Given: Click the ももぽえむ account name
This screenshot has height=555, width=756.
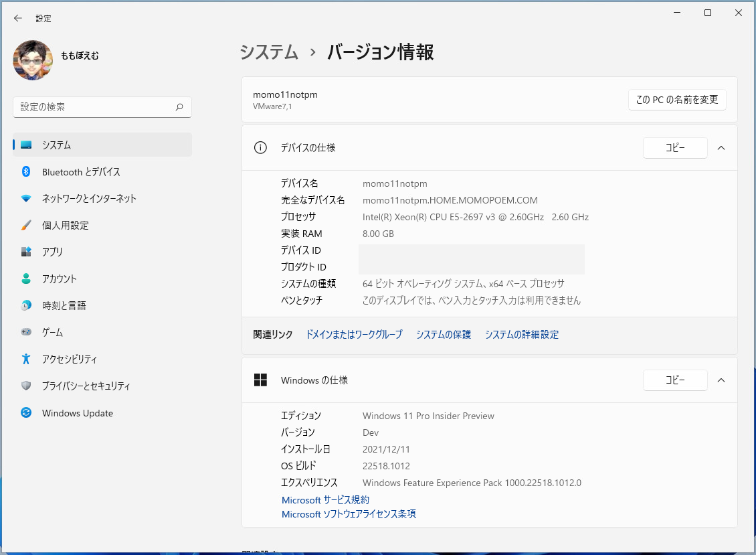Looking at the screenshot, I should click(x=80, y=56).
